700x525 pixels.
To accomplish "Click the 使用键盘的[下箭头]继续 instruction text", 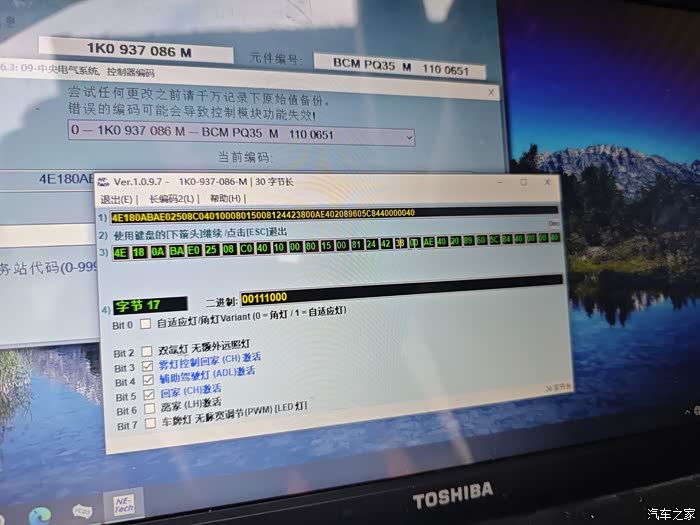I will [x=200, y=233].
